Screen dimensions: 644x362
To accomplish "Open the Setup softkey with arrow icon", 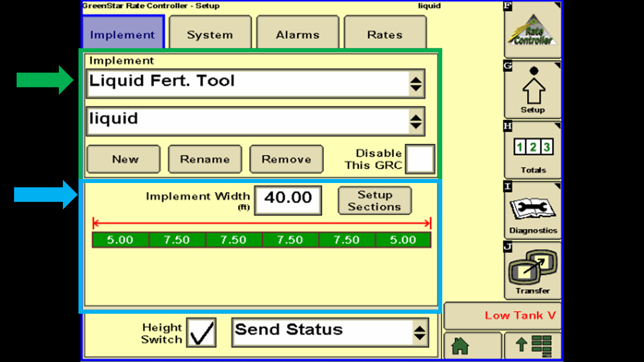I will [x=533, y=90].
